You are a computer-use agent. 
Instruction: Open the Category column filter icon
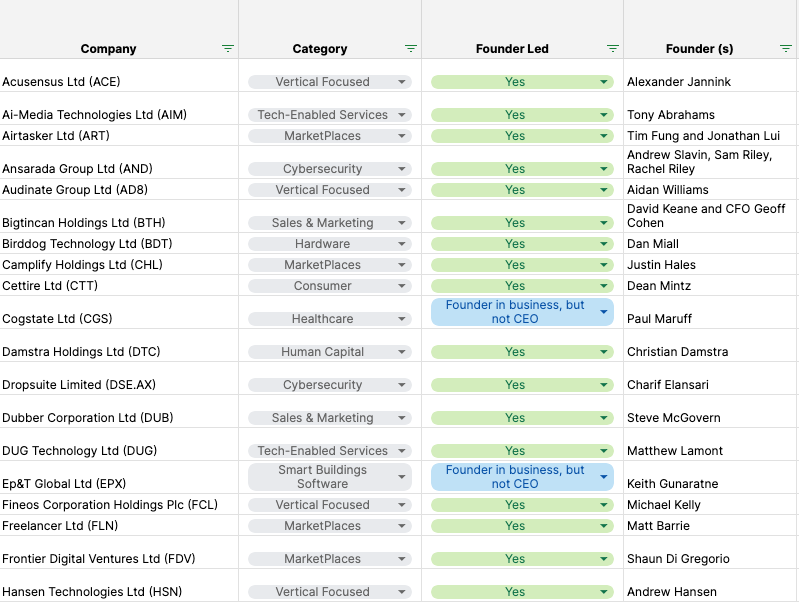[411, 48]
